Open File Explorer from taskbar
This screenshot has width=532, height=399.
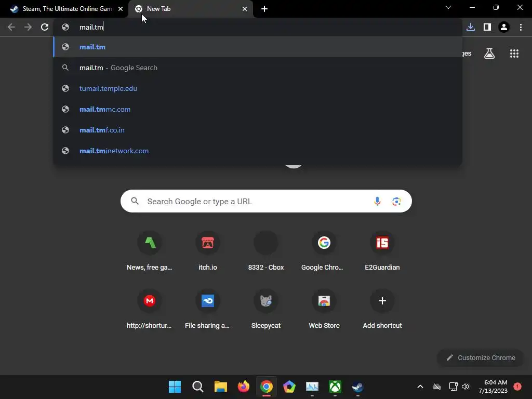click(220, 387)
